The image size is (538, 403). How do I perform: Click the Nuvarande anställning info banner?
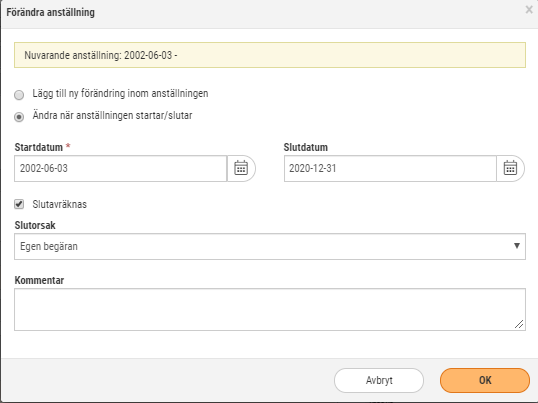tap(270, 55)
